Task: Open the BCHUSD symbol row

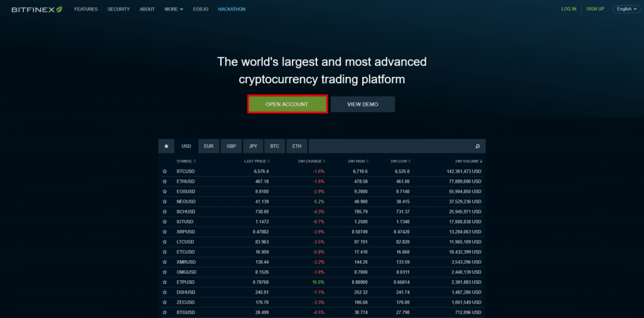Action: [321, 212]
